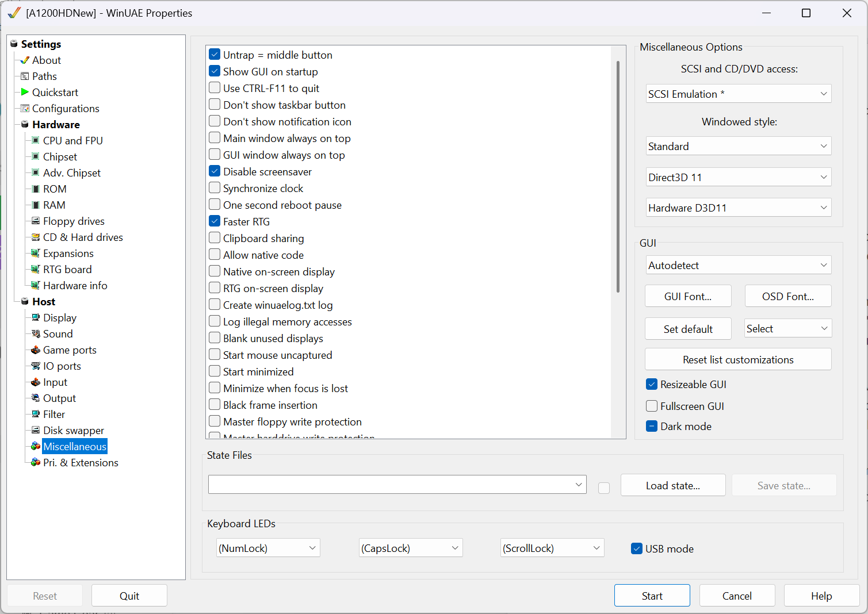Expand the Direct3D 11 dropdown
This screenshot has width=868, height=614.
739,177
